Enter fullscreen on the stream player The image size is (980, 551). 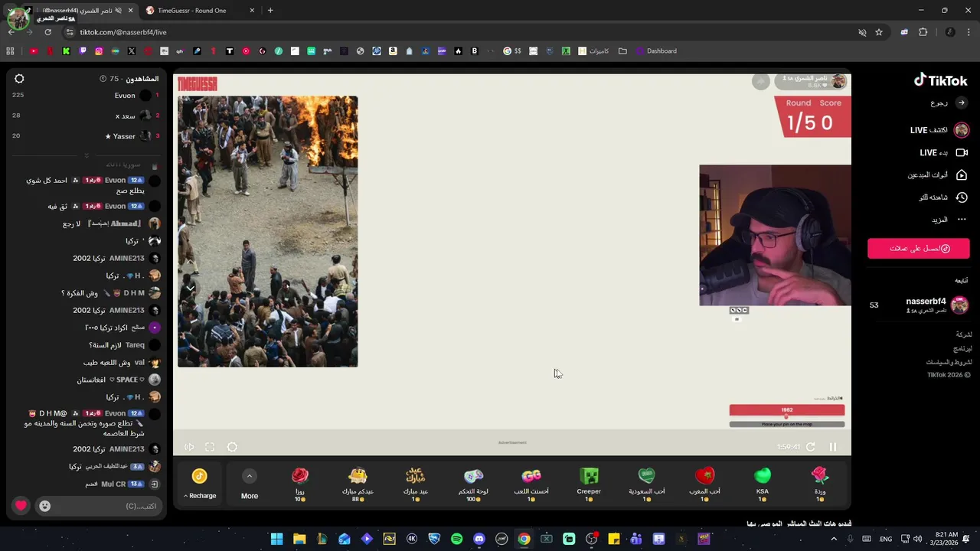(210, 447)
